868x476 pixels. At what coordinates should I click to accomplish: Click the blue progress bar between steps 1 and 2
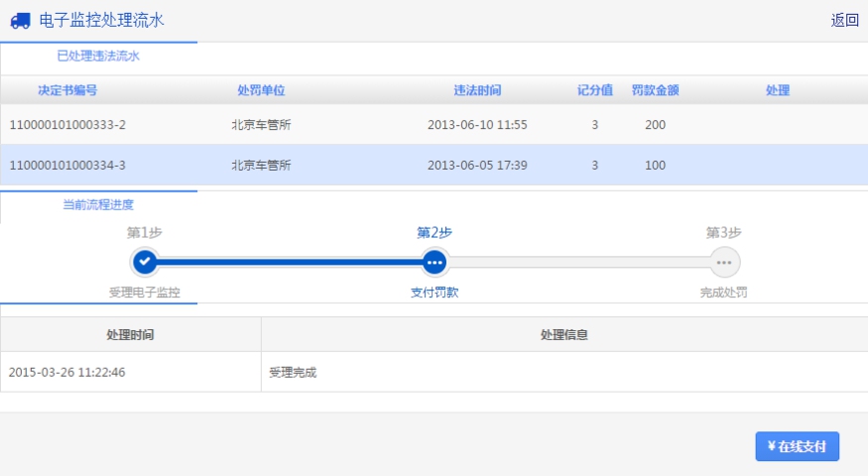point(288,262)
